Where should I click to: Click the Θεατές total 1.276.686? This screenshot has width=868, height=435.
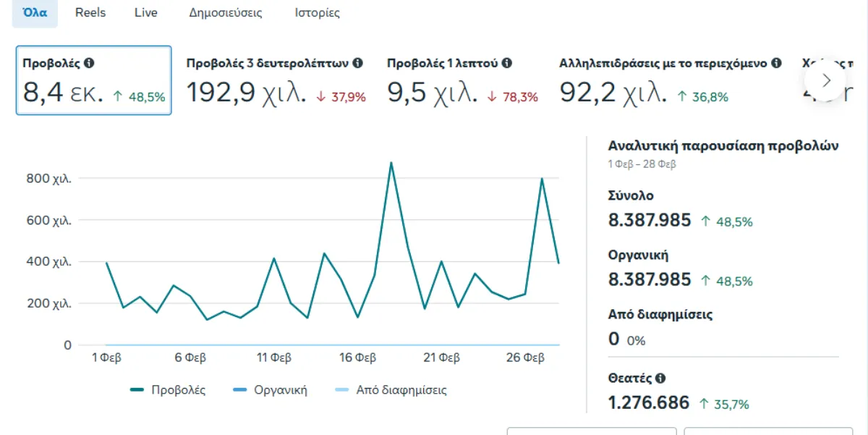point(649,403)
